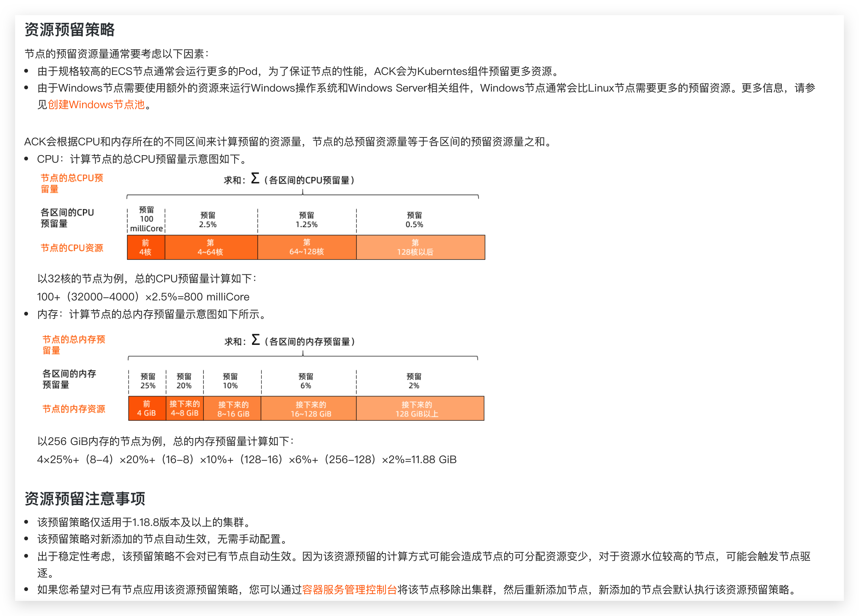Click the 求和 内存预留量 formula text

click(x=290, y=341)
